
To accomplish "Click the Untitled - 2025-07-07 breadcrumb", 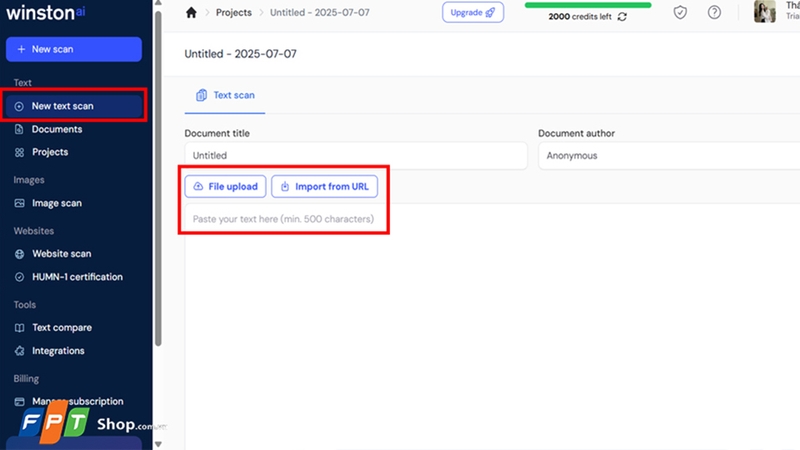I will tap(319, 12).
